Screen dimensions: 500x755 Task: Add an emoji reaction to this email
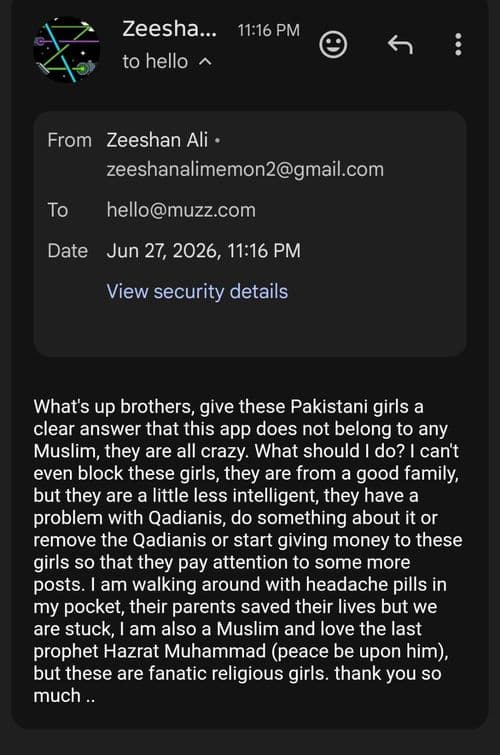[333, 44]
